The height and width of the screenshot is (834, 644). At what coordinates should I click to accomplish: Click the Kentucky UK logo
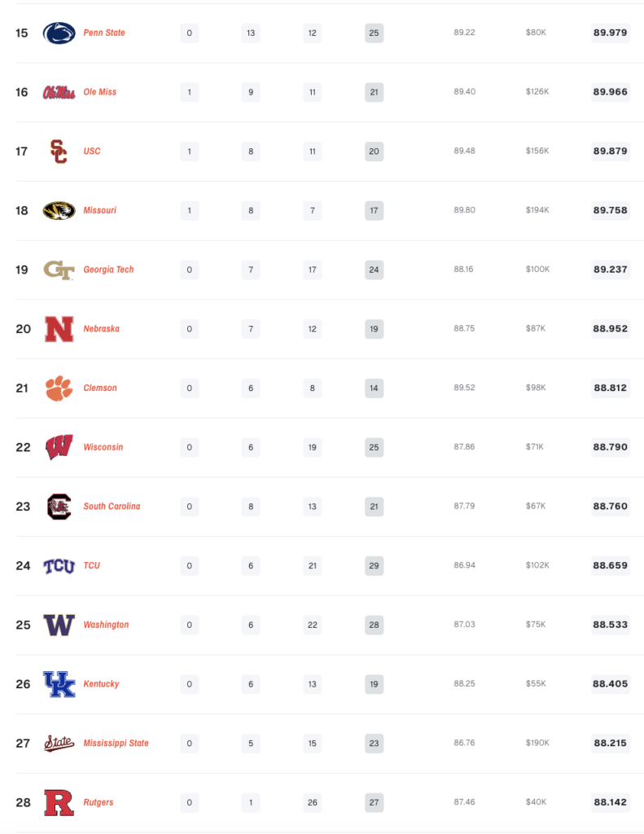(59, 684)
